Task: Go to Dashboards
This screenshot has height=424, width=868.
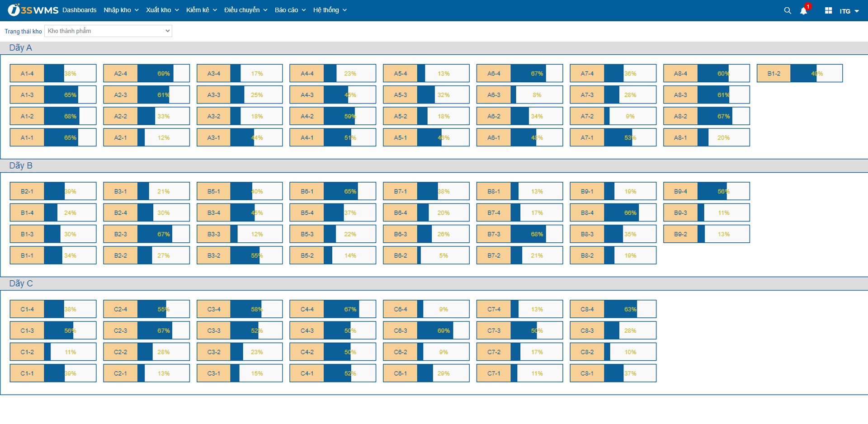Action: pos(79,10)
